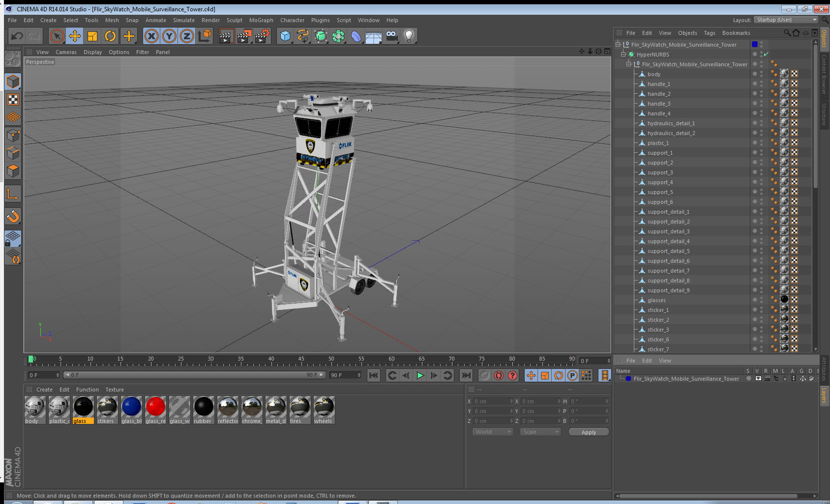
Task: Click the timeline preview range slider
Action: (x=194, y=375)
